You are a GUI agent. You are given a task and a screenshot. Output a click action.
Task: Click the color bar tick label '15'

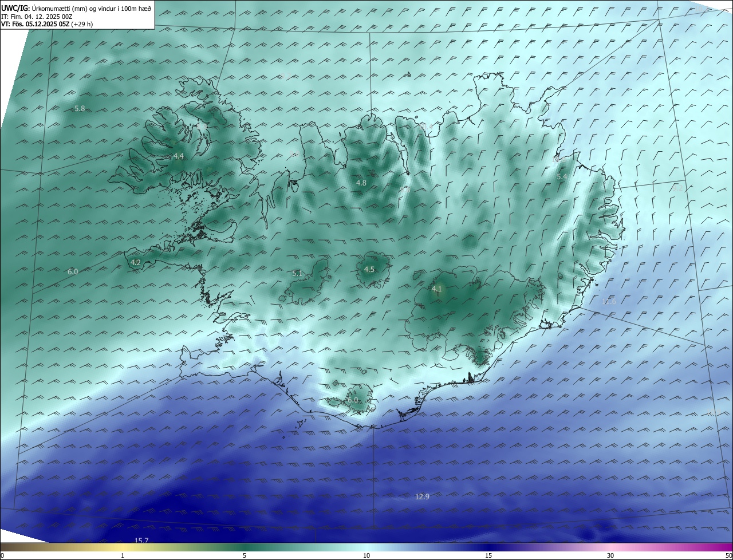[488, 555]
